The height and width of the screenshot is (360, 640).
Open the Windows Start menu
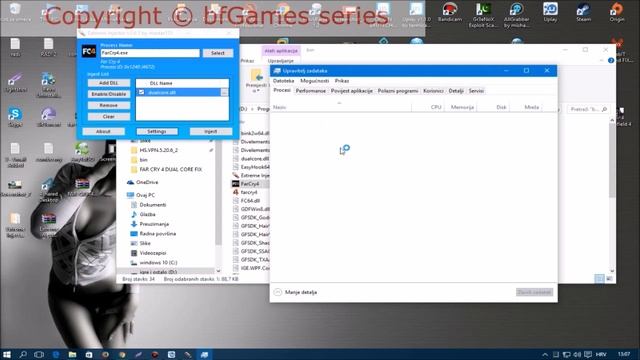tap(7, 354)
